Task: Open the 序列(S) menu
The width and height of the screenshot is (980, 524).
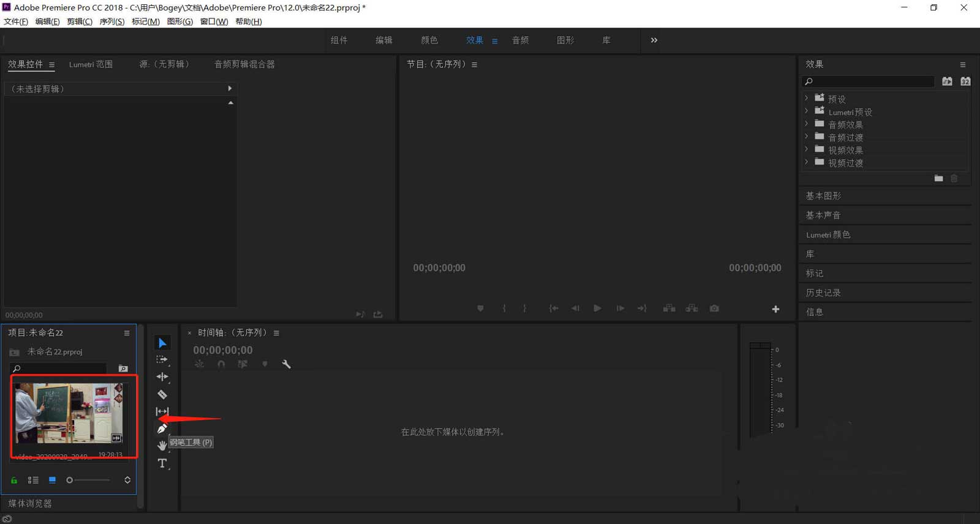Action: [x=111, y=21]
